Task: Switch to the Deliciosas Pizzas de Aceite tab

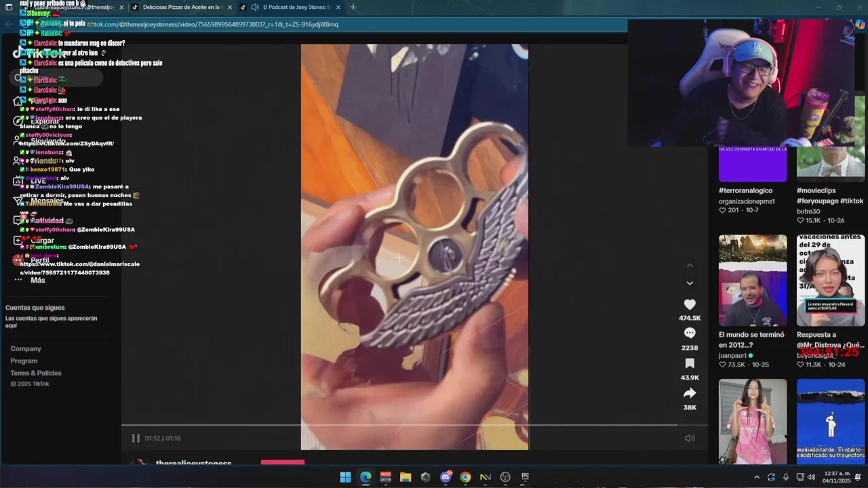Action: coord(182,7)
